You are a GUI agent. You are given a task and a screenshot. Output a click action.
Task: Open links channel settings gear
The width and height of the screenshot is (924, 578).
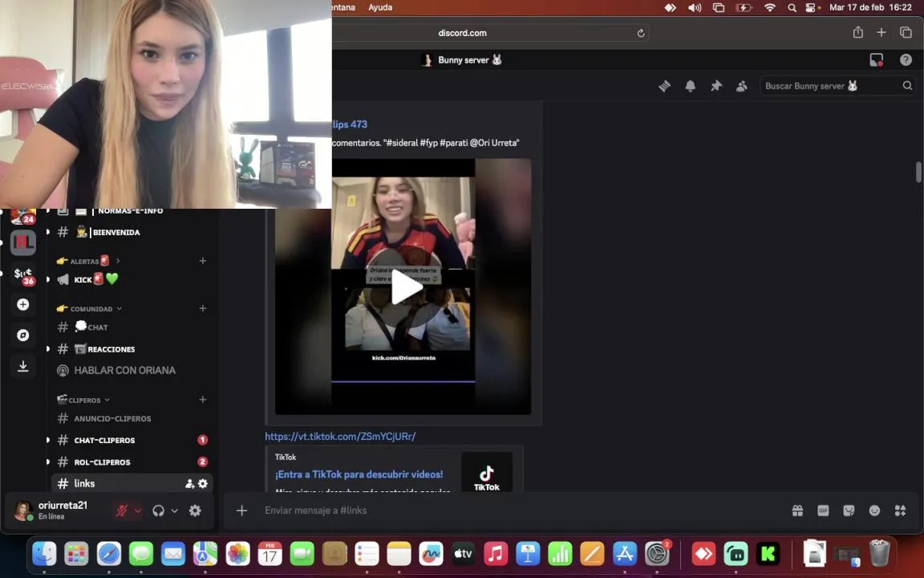pos(203,483)
